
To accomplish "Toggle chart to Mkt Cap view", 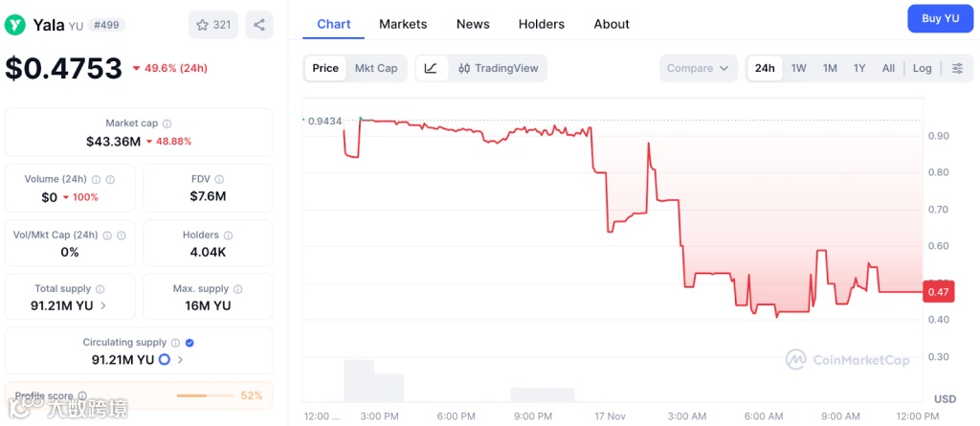I will coord(376,68).
